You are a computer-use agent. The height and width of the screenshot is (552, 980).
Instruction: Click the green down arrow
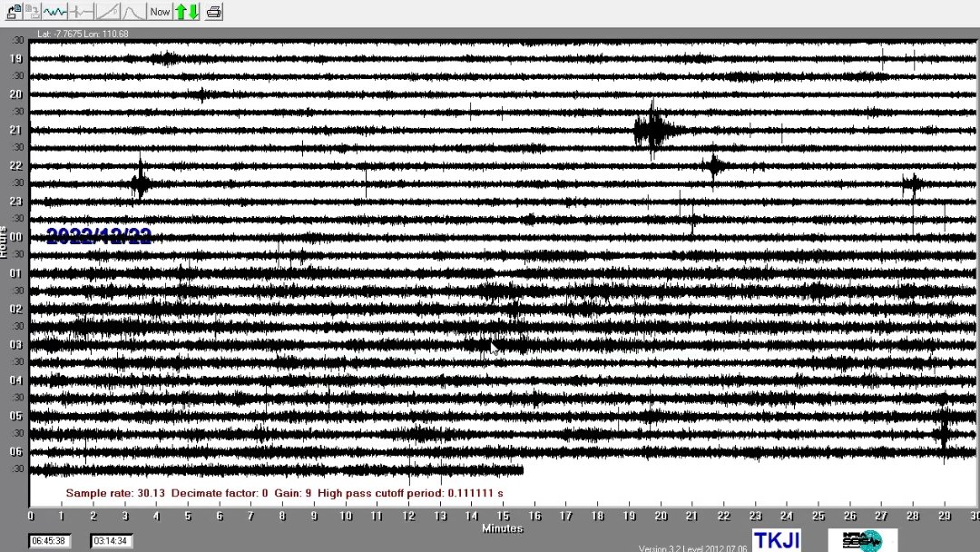(194, 11)
